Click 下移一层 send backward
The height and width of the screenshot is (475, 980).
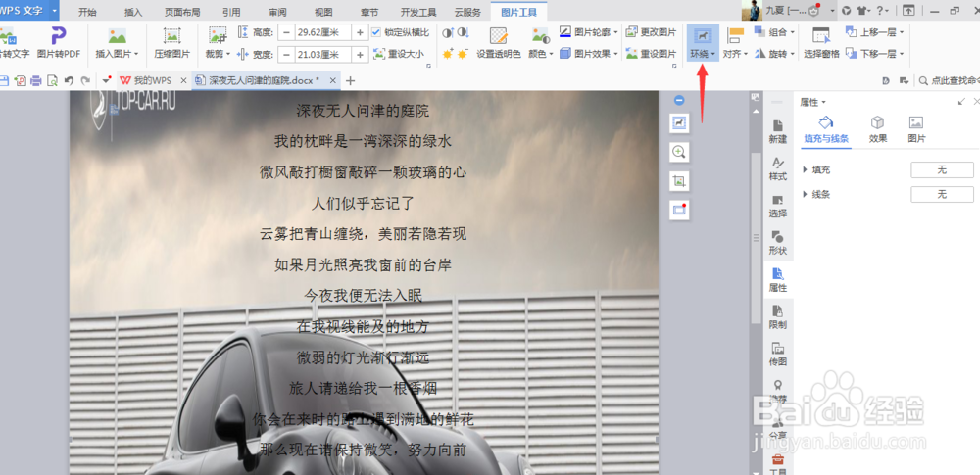click(x=875, y=54)
